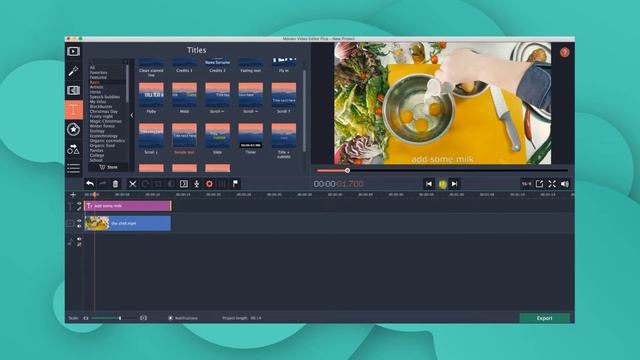The height and width of the screenshot is (360, 640).
Task: Start video recording with red circle icon
Action: click(209, 184)
